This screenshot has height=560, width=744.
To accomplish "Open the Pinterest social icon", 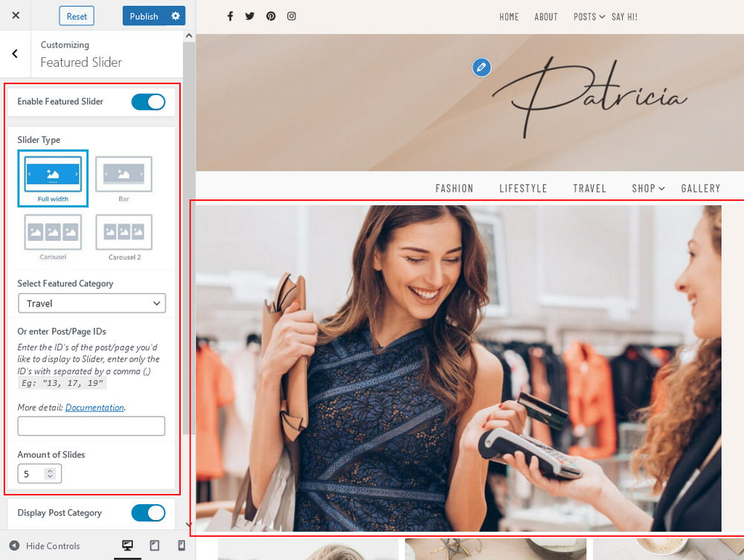I will tap(271, 16).
